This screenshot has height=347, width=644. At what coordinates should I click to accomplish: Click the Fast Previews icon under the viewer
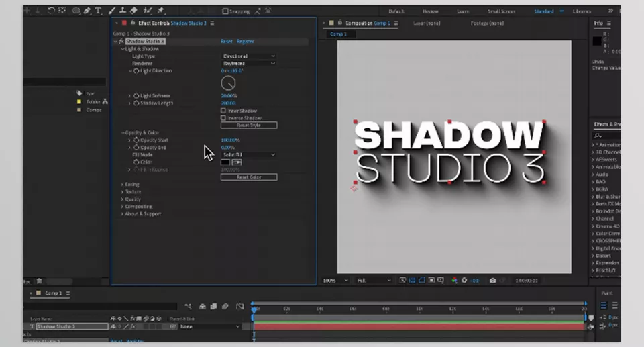402,281
